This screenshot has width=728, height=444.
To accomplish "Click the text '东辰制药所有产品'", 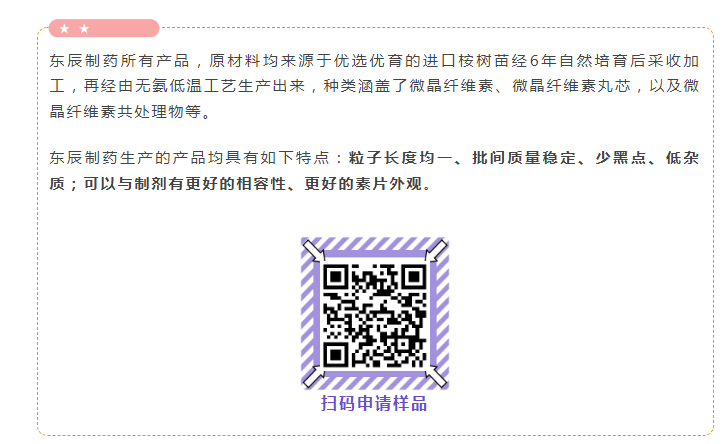I will [x=119, y=60].
